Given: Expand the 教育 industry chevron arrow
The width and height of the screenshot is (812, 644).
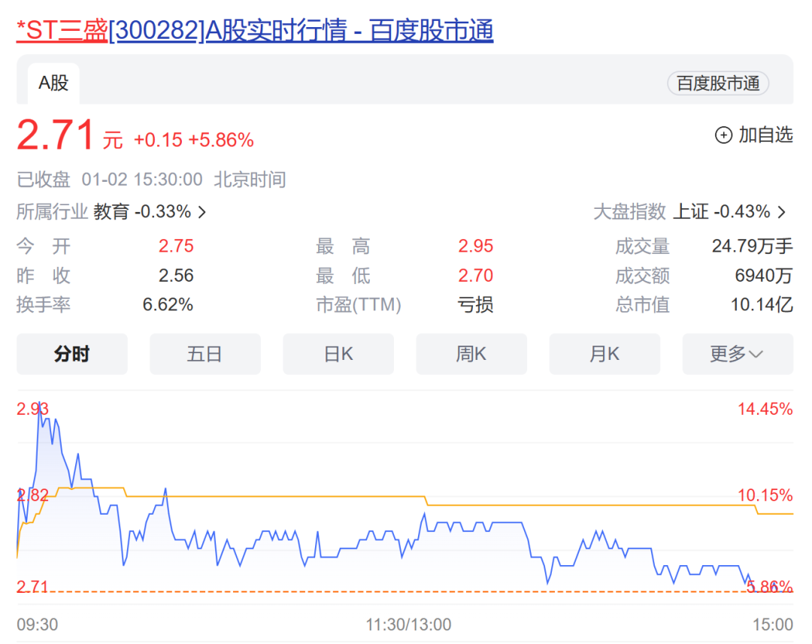Looking at the screenshot, I should pos(202,212).
